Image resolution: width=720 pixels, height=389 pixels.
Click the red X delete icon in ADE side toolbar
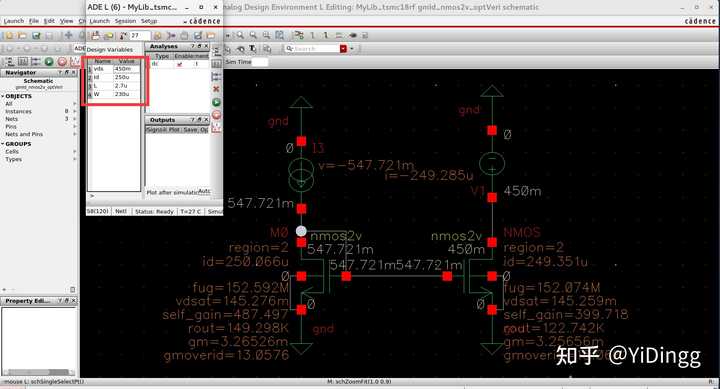(x=216, y=89)
